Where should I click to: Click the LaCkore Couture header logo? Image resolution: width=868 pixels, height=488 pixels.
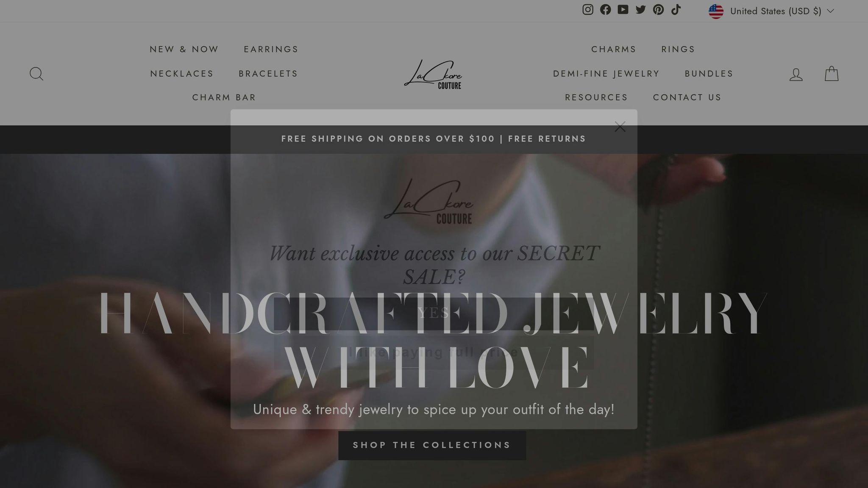pyautogui.click(x=433, y=74)
